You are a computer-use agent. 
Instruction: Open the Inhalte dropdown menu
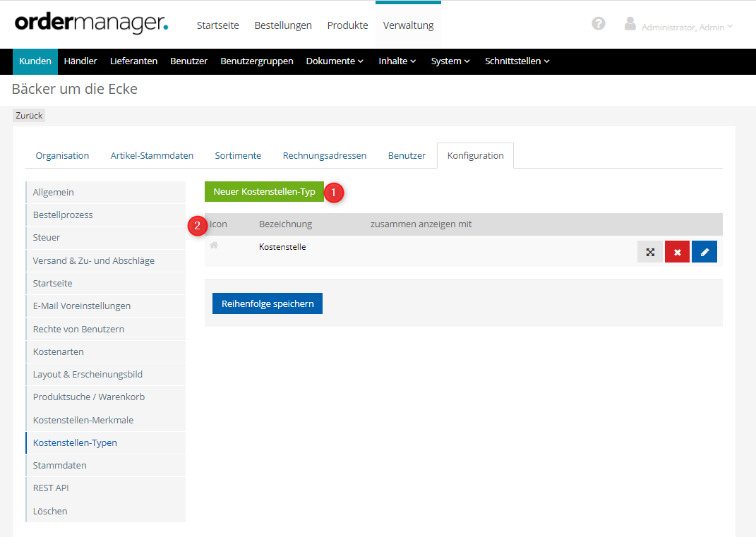click(x=397, y=61)
